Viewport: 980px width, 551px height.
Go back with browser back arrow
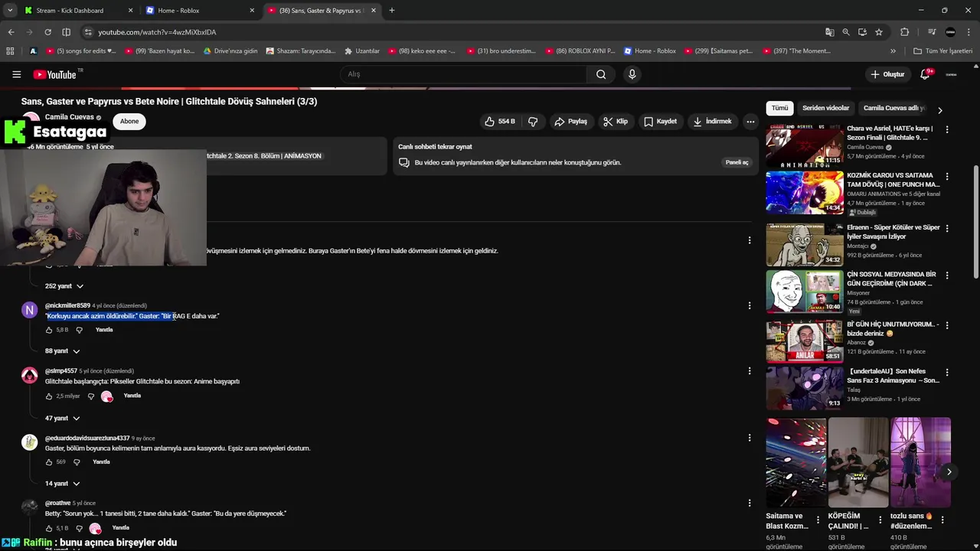coord(11,32)
